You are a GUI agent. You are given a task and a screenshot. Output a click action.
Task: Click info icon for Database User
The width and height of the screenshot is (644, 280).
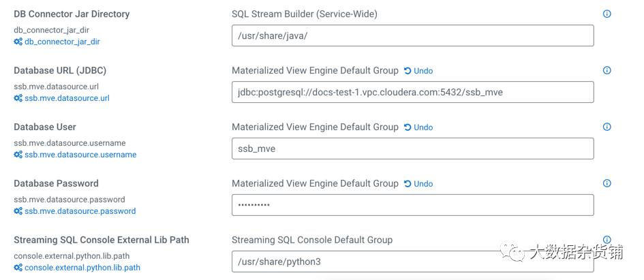[x=607, y=127]
